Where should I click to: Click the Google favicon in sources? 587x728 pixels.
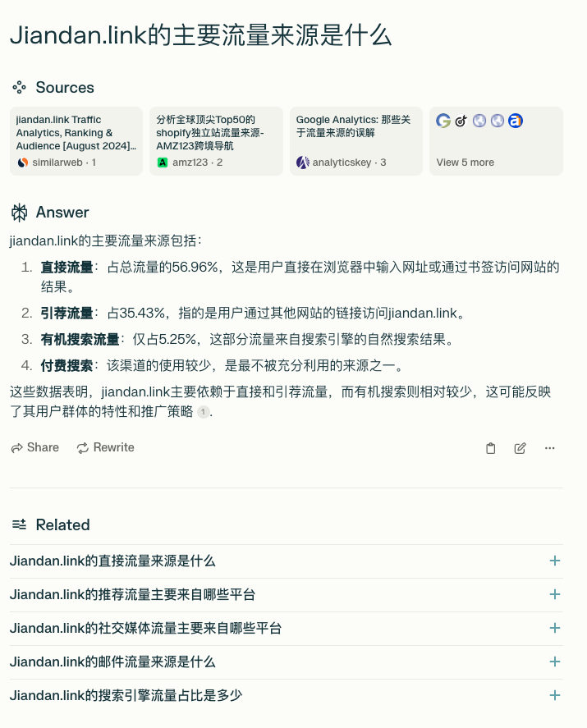coord(443,121)
